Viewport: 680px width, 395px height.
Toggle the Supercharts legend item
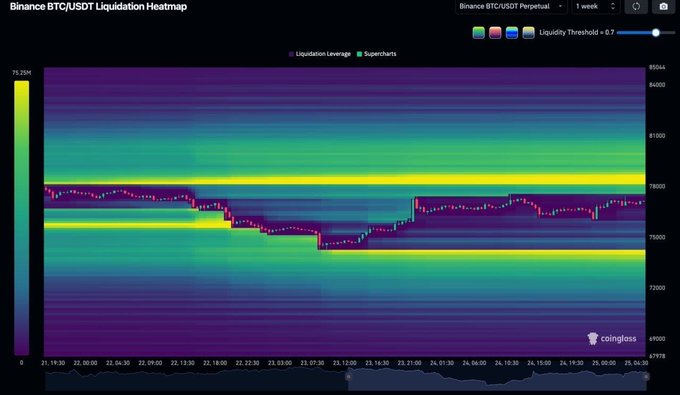click(376, 54)
